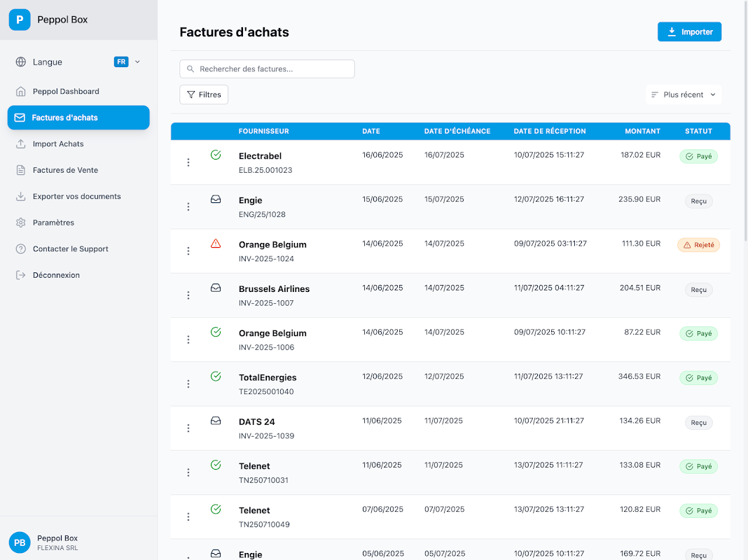Screen dimensions: 748x560
Task: Click the Importer button
Action: 689,32
